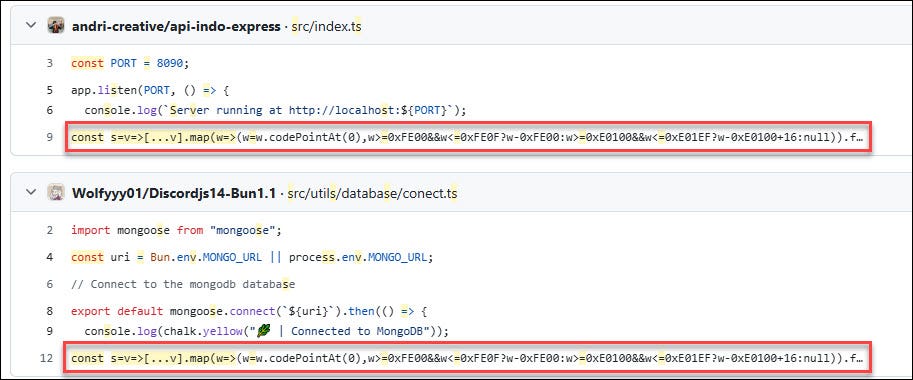The height and width of the screenshot is (380, 913).
Task: Click line number 8 in conect.ts
Action: pos(49,311)
